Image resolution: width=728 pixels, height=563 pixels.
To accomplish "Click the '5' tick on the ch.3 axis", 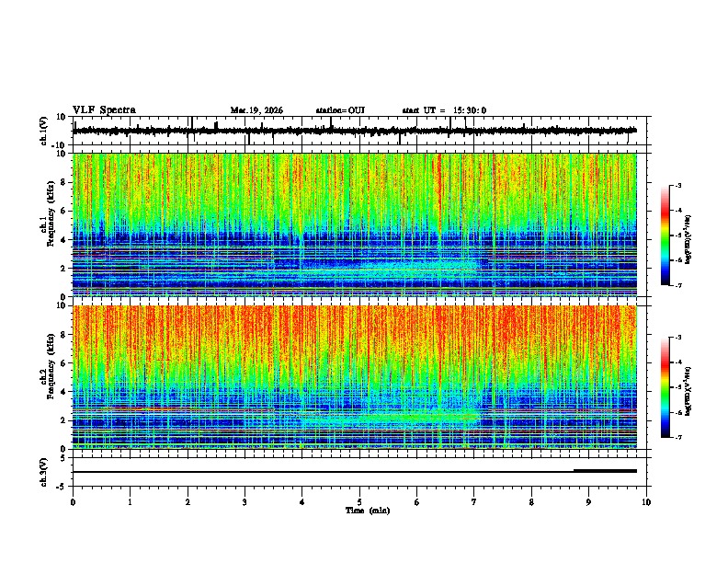I will click(63, 458).
